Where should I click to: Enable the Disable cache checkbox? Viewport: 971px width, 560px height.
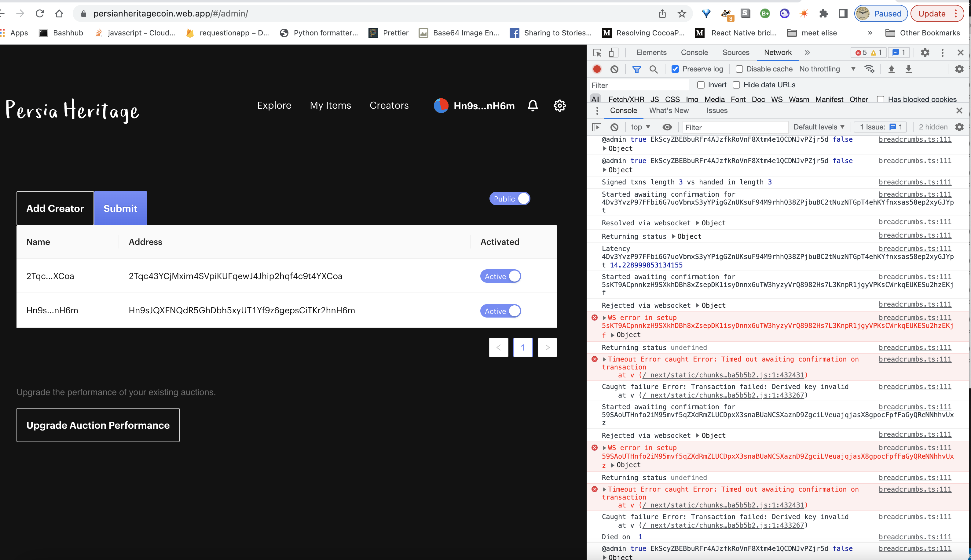click(x=739, y=69)
